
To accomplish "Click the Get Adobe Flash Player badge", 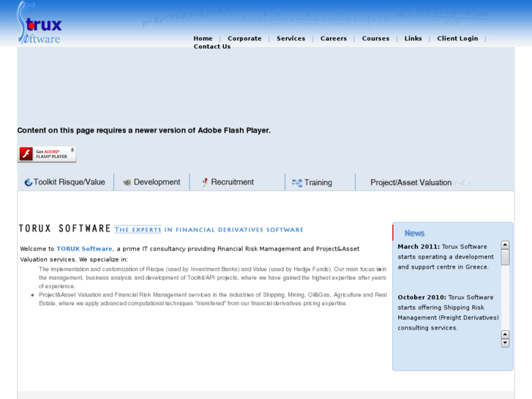I will [x=47, y=154].
